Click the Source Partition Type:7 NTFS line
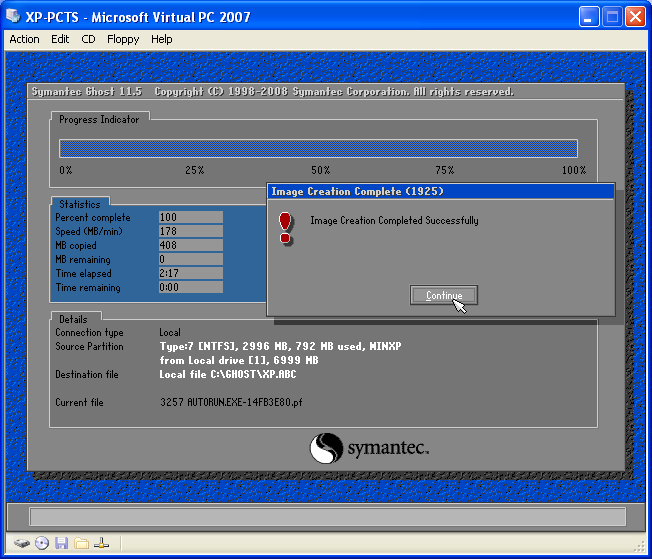652x559 pixels. coord(281,346)
